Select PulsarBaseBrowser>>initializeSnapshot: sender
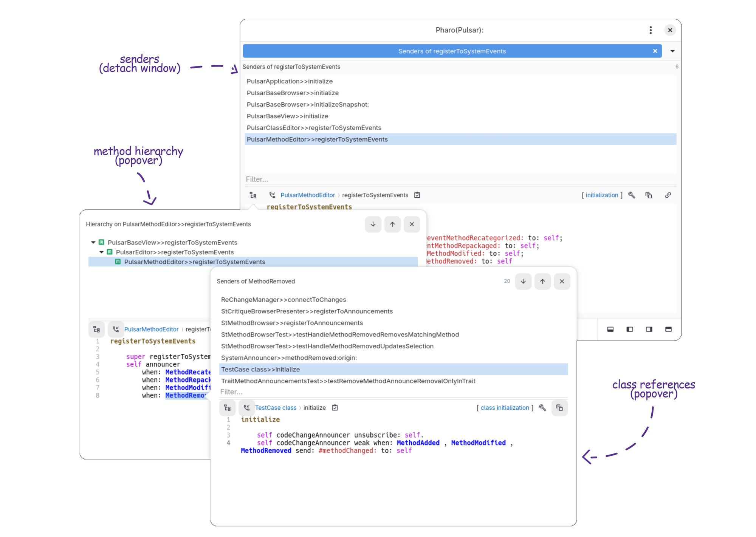Screen dimensions: 756x537 click(460, 105)
